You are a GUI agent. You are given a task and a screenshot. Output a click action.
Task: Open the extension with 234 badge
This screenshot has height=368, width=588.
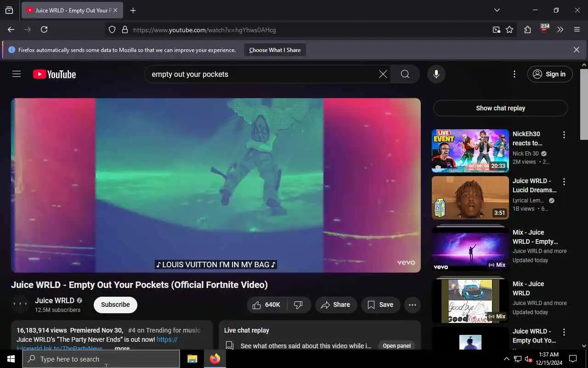(x=544, y=29)
